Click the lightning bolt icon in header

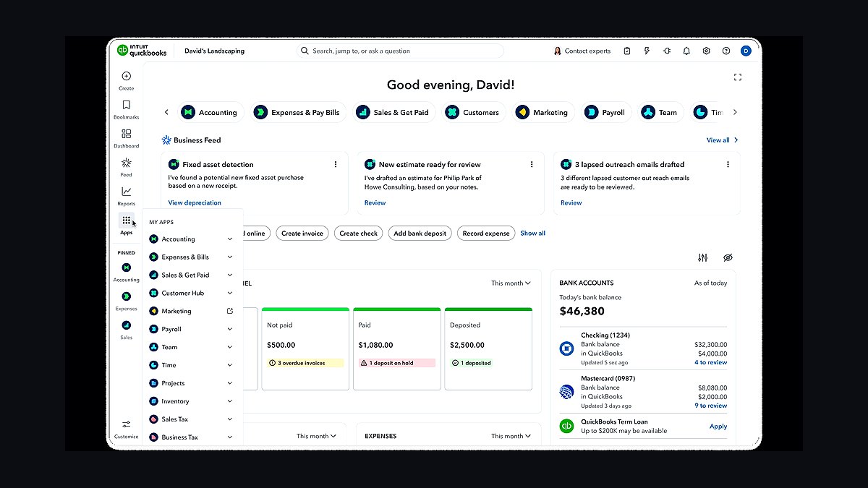pos(647,51)
